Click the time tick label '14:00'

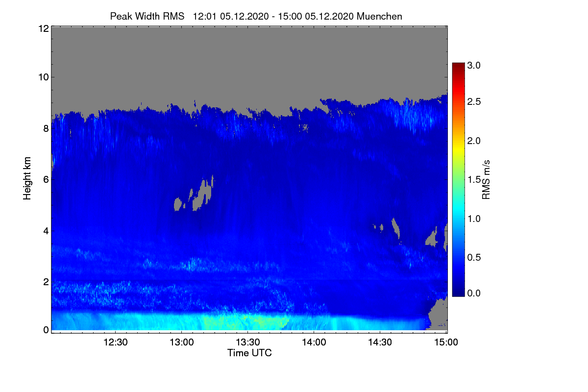314,342
